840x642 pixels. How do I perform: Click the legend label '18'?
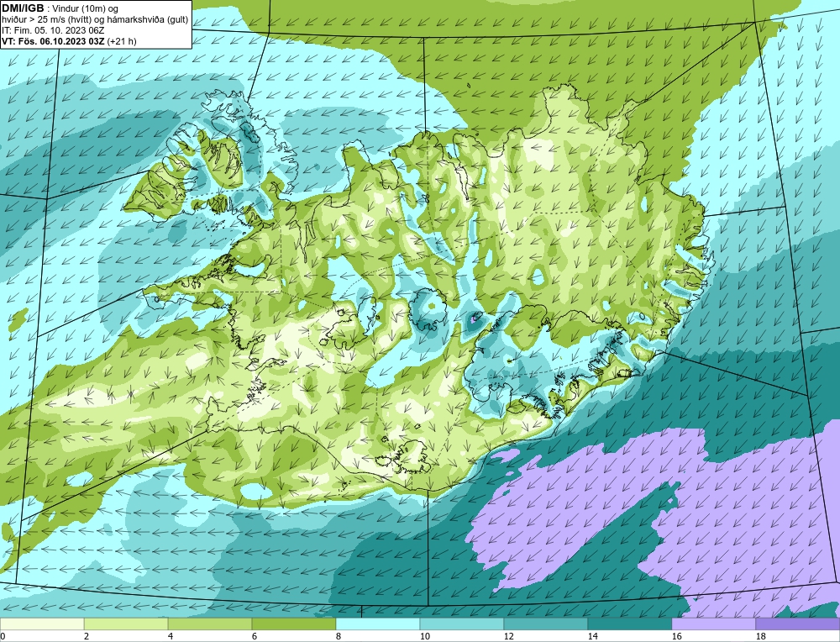(x=760, y=636)
